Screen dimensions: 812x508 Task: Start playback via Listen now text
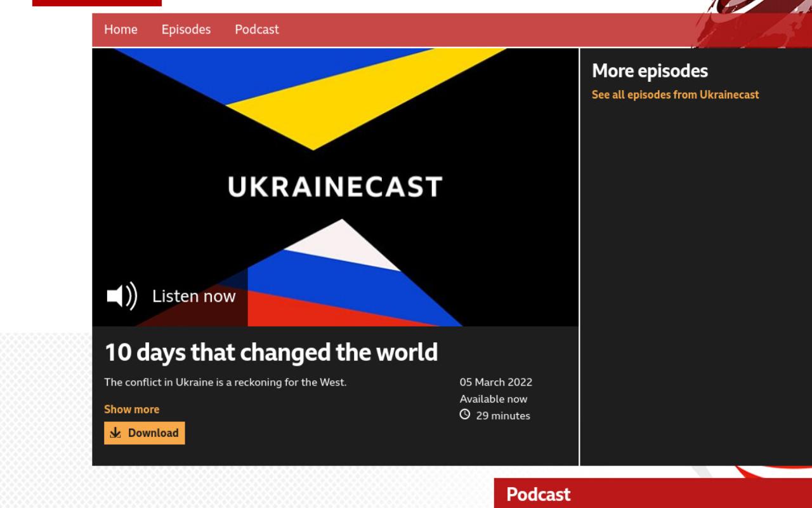(x=193, y=296)
